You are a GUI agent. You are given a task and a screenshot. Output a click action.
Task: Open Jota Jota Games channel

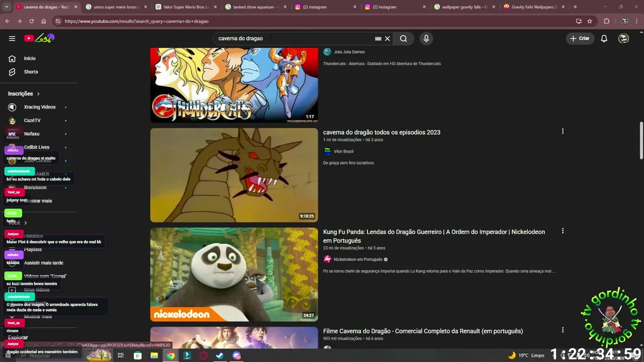pyautogui.click(x=349, y=52)
